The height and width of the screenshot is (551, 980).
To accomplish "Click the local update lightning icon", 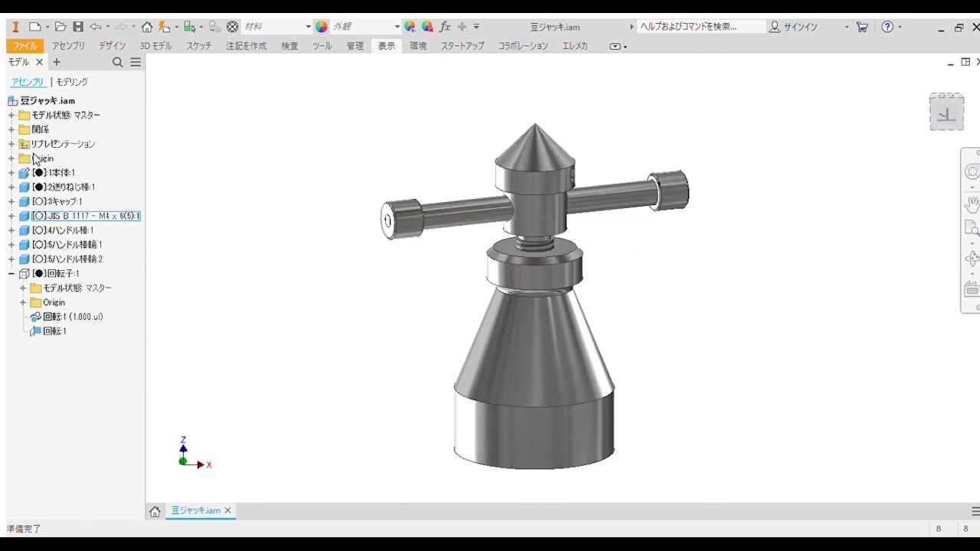I will pos(164,27).
